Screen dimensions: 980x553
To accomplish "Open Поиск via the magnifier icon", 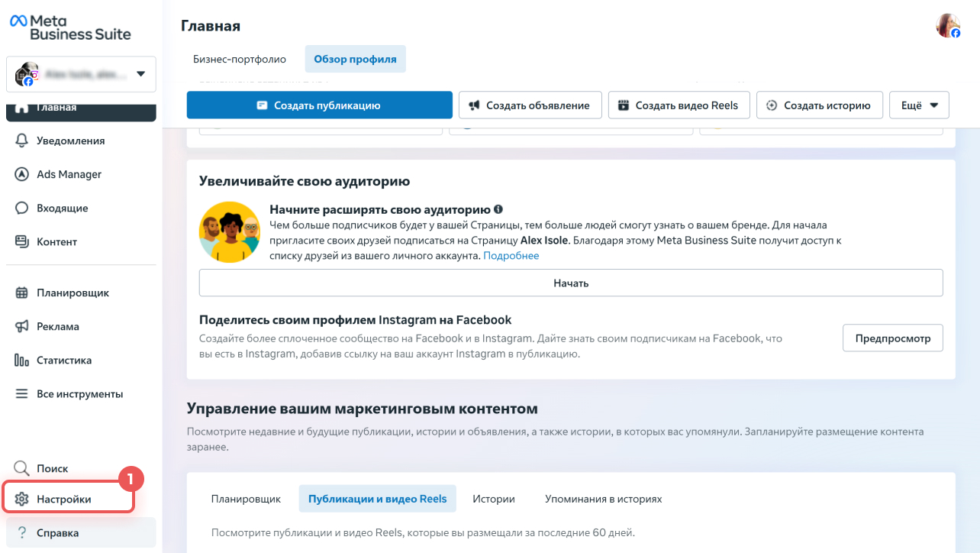I will pyautogui.click(x=22, y=468).
